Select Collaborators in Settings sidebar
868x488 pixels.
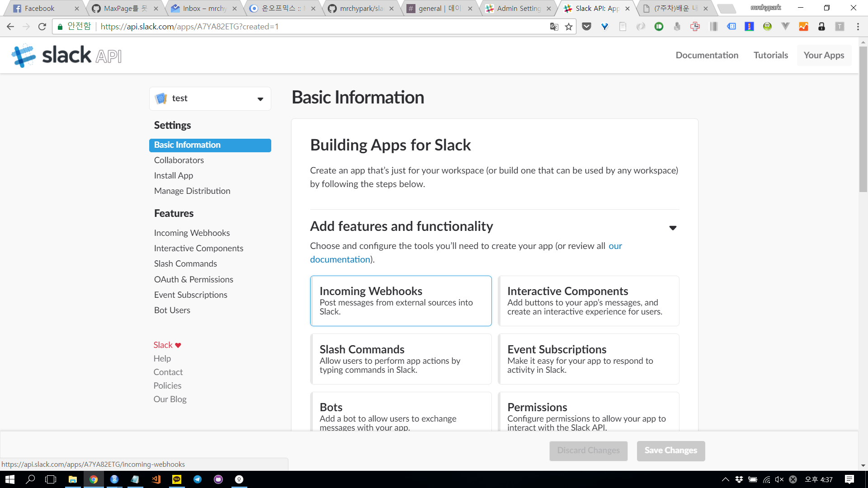(179, 160)
